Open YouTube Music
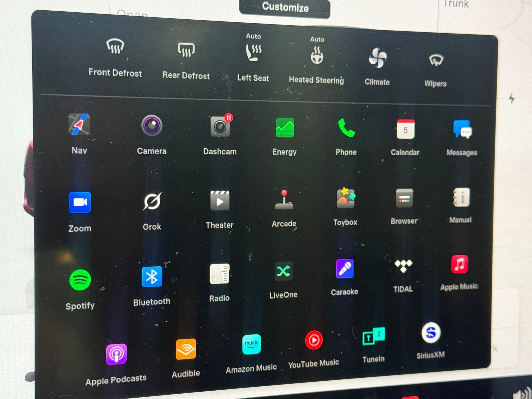The image size is (532, 399). pos(314,340)
